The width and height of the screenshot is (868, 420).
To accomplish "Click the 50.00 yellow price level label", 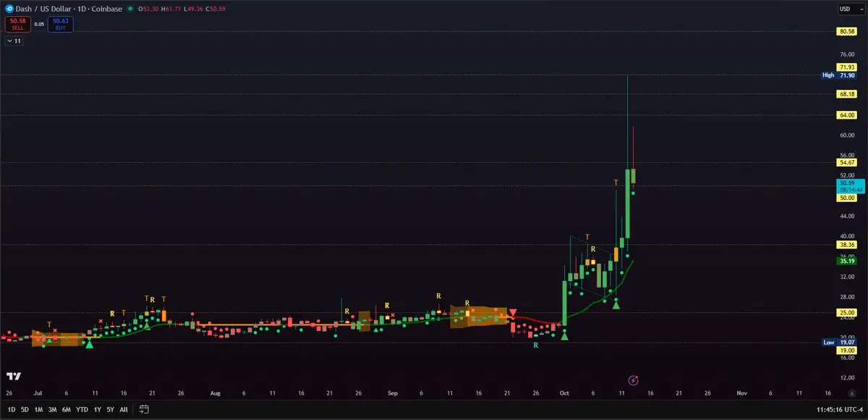I will point(846,198).
